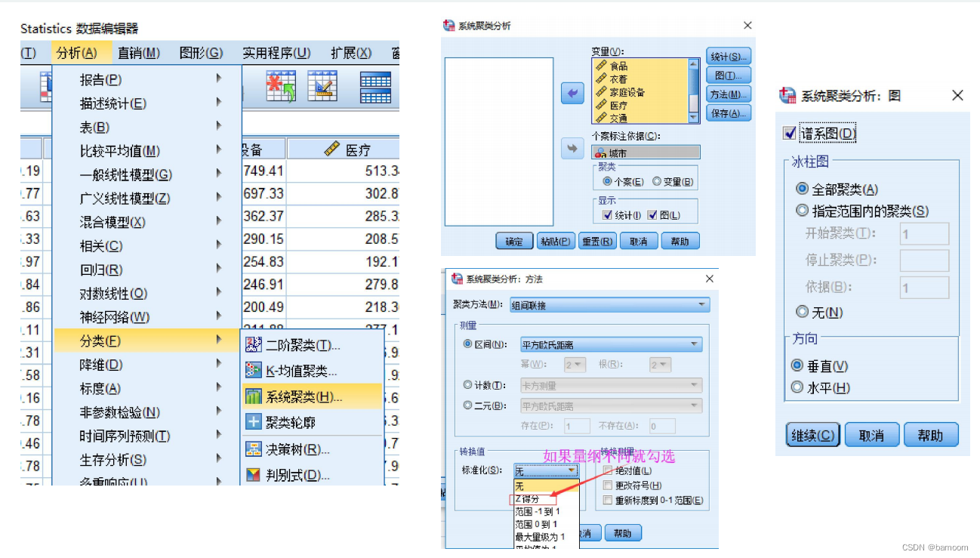
Task: Choose 最大量级为 1 option
Action: [546, 537]
